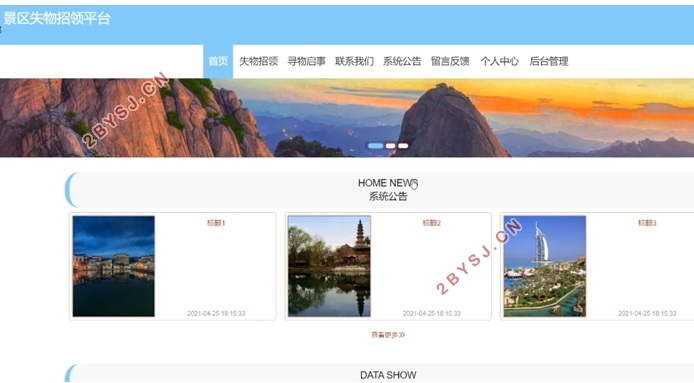Image resolution: width=694 pixels, height=383 pixels.
Task: Switch to third banner carousel dot
Action: (403, 146)
